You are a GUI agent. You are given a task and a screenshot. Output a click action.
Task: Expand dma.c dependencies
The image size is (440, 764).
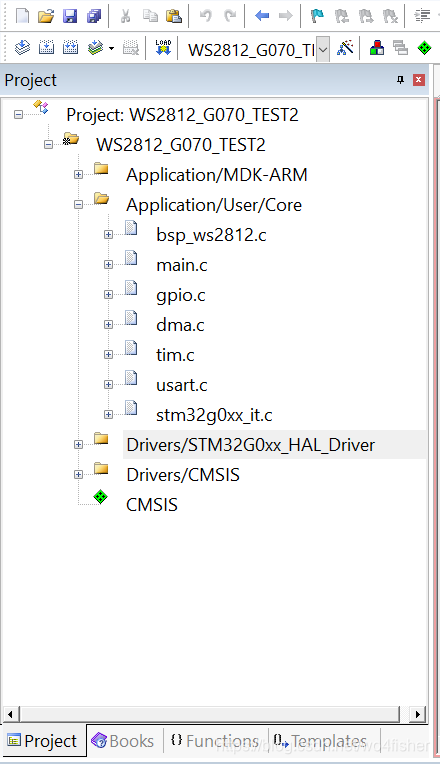point(109,325)
